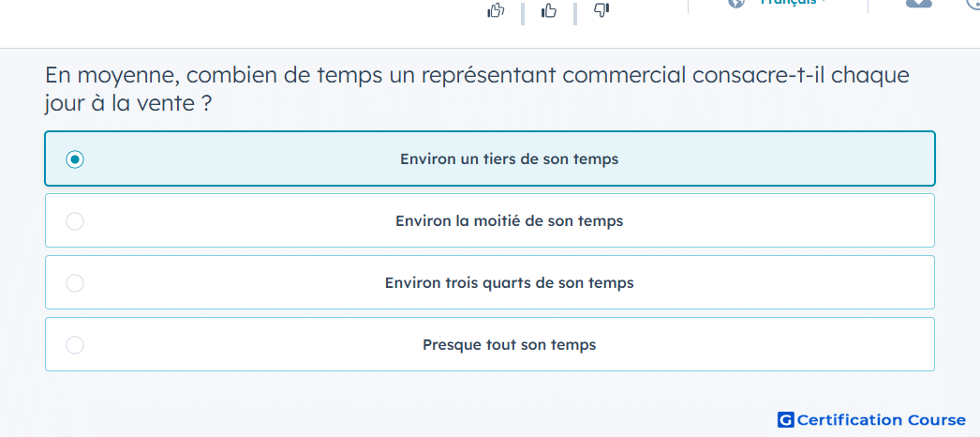Viewport: 980px width, 437px height.
Task: Select the "Environ un tiers" radio button
Action: point(75,159)
